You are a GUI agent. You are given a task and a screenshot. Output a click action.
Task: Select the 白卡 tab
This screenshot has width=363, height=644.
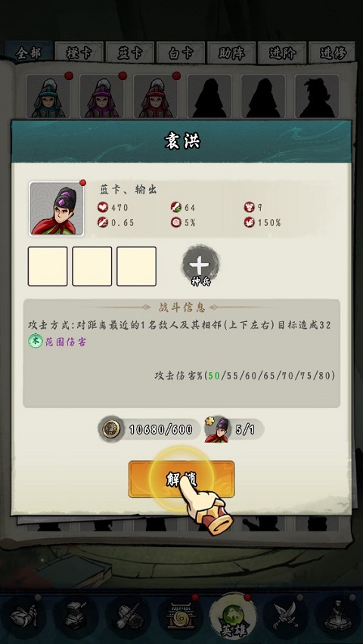click(181, 54)
